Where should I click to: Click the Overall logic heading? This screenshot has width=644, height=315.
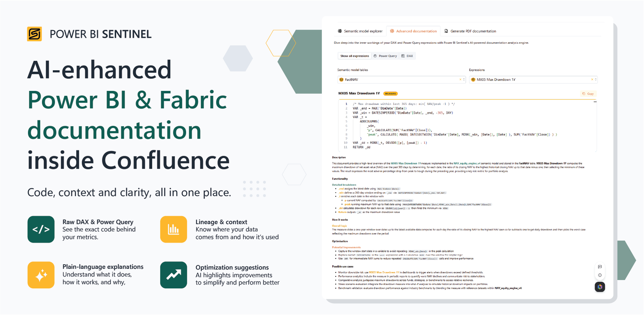[339, 226]
